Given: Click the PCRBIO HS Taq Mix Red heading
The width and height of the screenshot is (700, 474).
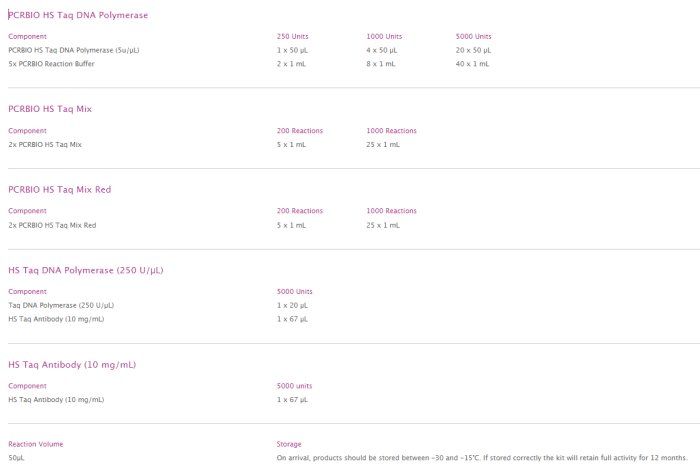Looking at the screenshot, I should pyautogui.click(x=59, y=189).
